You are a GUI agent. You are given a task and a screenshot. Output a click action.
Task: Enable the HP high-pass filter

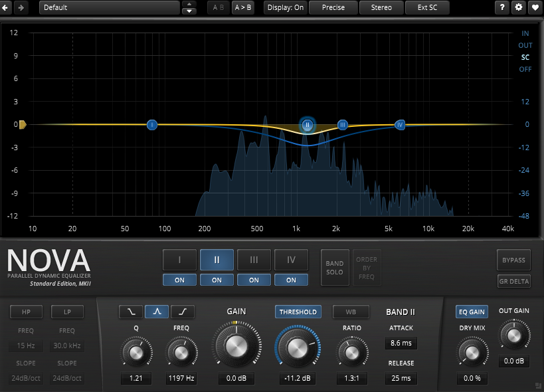(27, 312)
